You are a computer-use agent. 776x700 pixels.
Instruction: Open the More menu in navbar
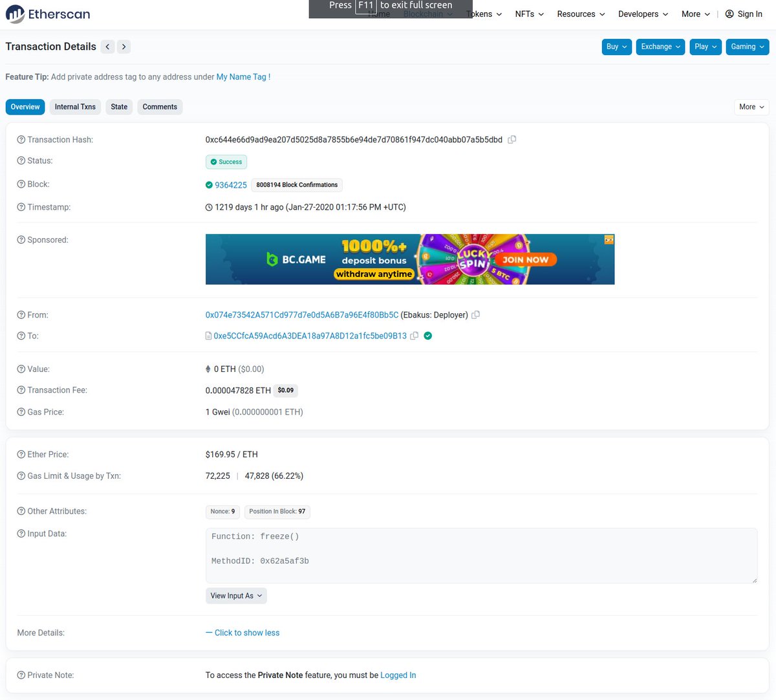point(695,14)
